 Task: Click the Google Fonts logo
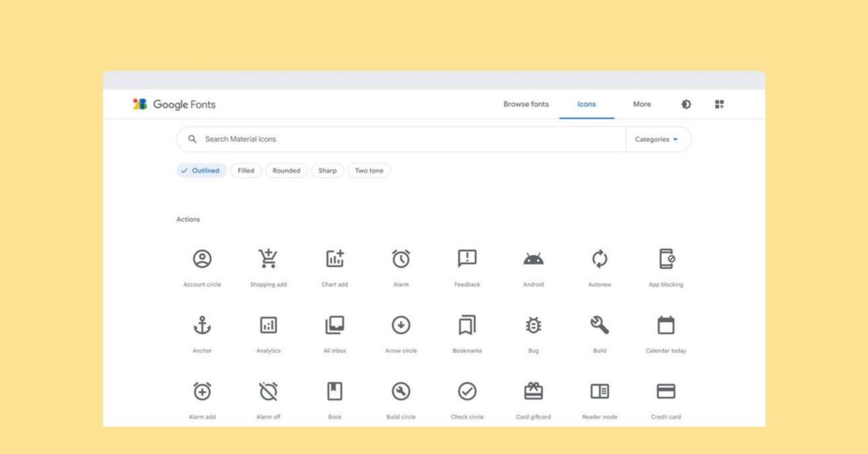point(174,104)
